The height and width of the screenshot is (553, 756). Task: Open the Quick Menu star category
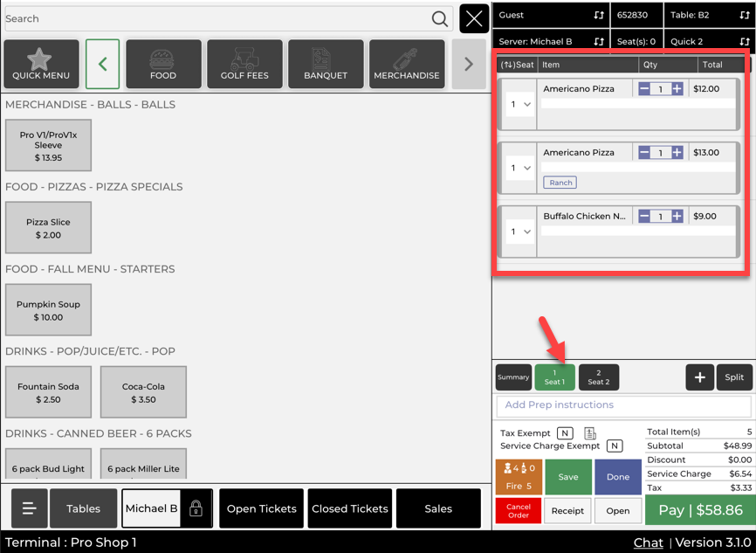pos(41,64)
